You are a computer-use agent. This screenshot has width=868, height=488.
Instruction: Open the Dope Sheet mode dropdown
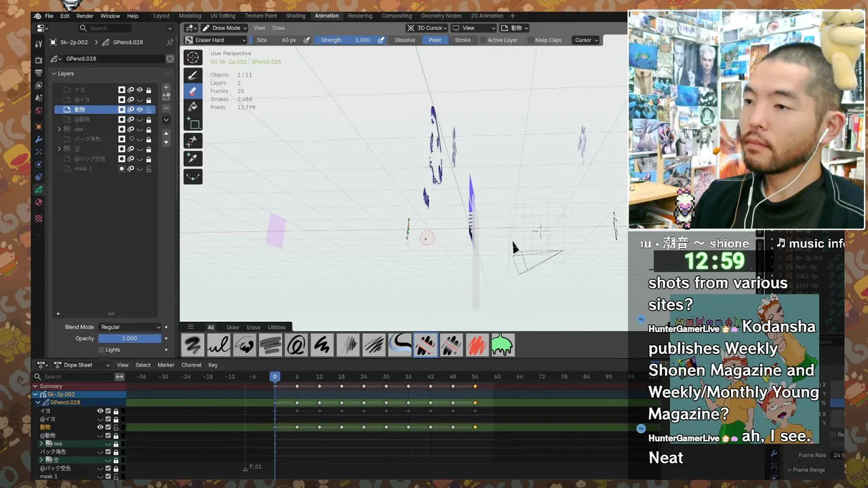click(x=81, y=365)
